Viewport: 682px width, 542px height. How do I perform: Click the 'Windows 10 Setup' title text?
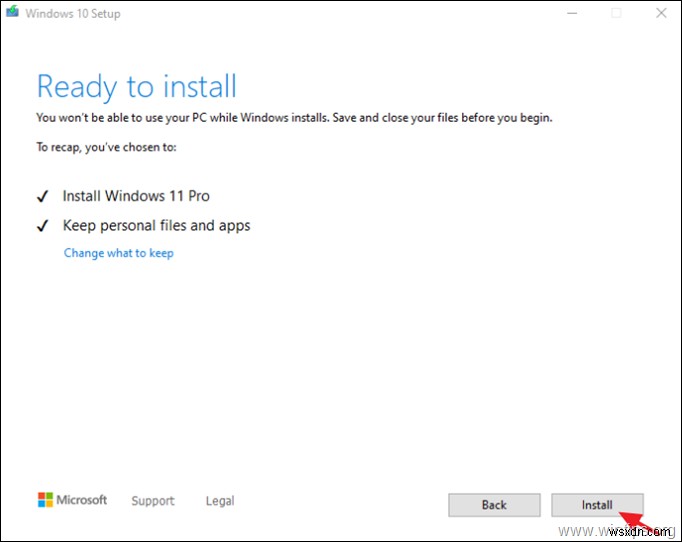(73, 14)
